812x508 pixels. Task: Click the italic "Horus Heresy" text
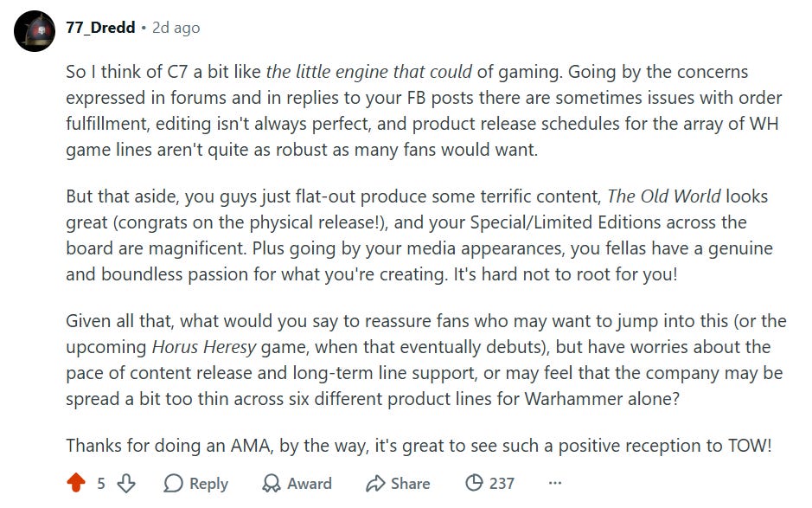[x=203, y=347]
